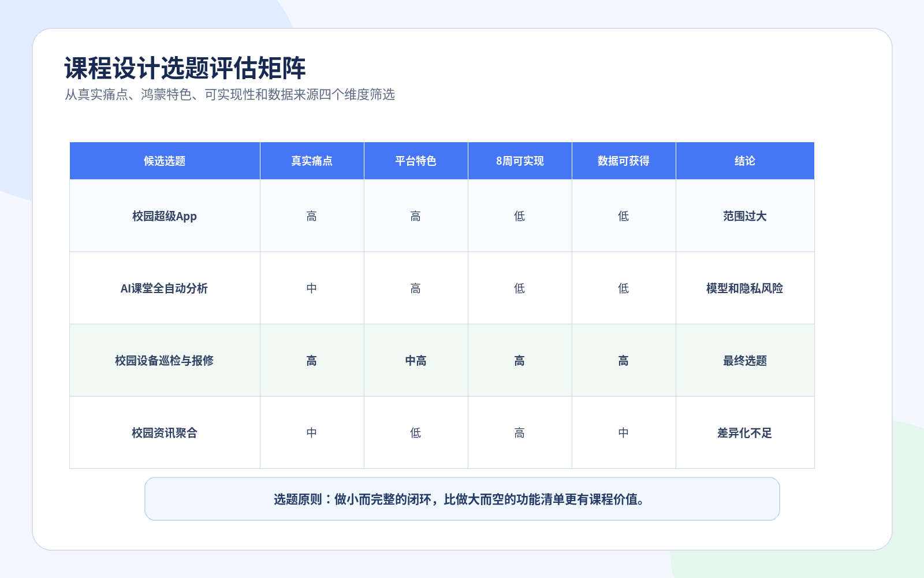Click the 差异化不足 conclusion cell
Screen dimensions: 924x578
point(745,433)
